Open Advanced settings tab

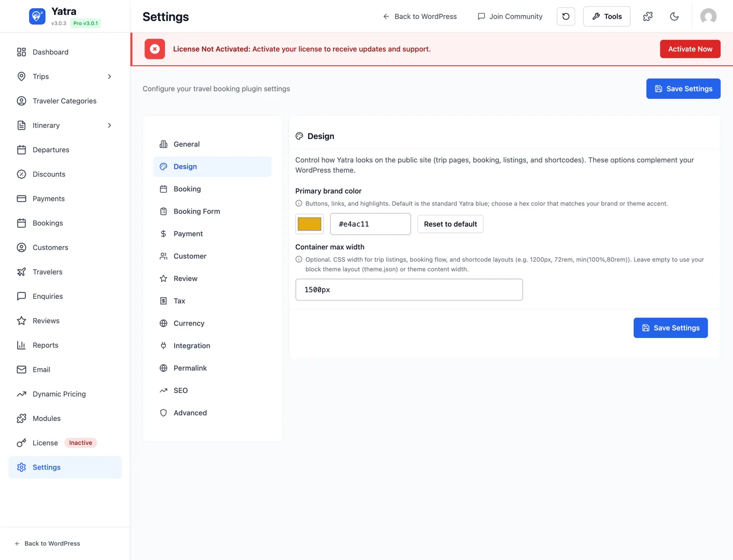[x=212, y=413]
